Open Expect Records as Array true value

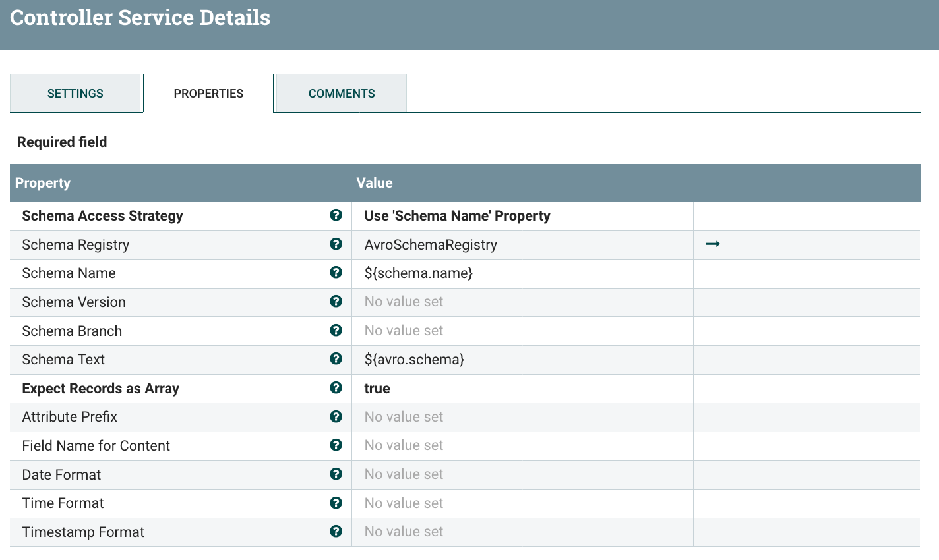(x=522, y=389)
